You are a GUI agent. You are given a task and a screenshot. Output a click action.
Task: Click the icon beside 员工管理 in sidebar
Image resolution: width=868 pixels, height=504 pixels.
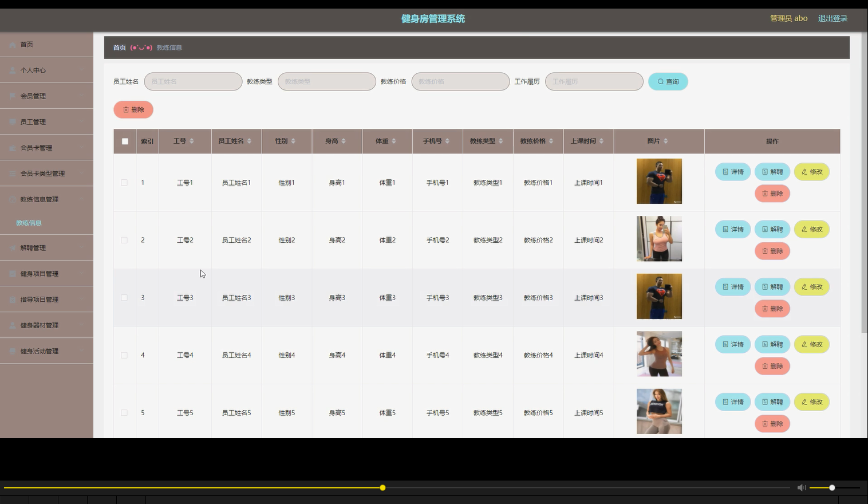point(13,122)
